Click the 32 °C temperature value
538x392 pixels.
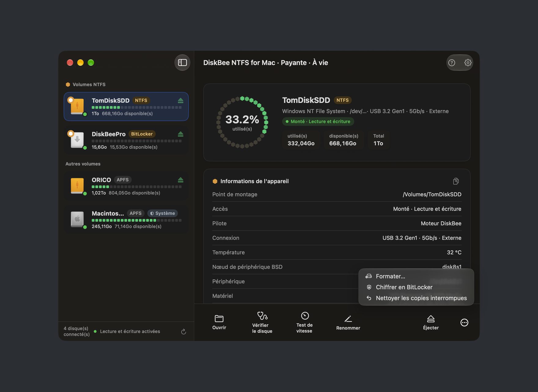click(454, 252)
